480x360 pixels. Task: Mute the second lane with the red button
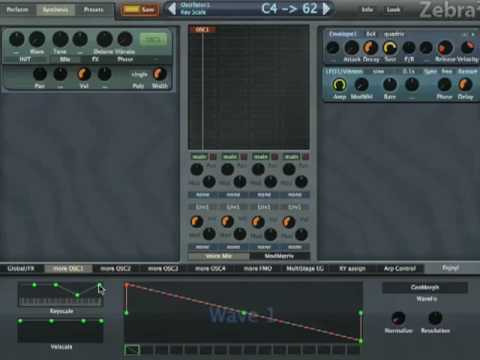tap(244, 157)
